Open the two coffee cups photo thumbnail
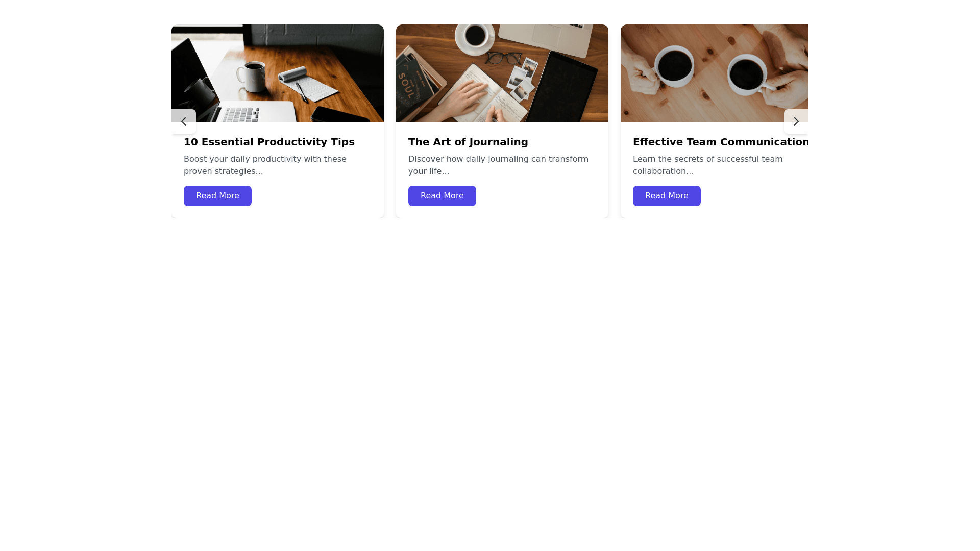 [715, 73]
